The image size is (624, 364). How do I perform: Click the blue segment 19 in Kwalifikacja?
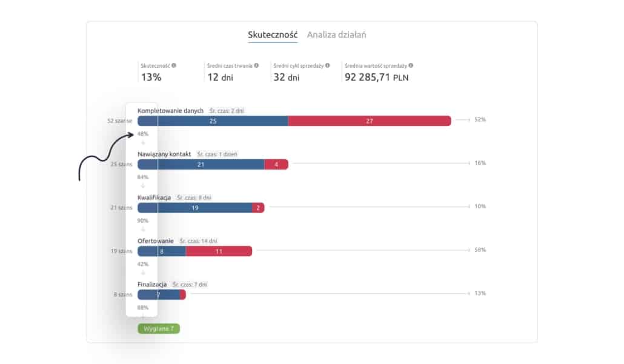click(x=195, y=208)
